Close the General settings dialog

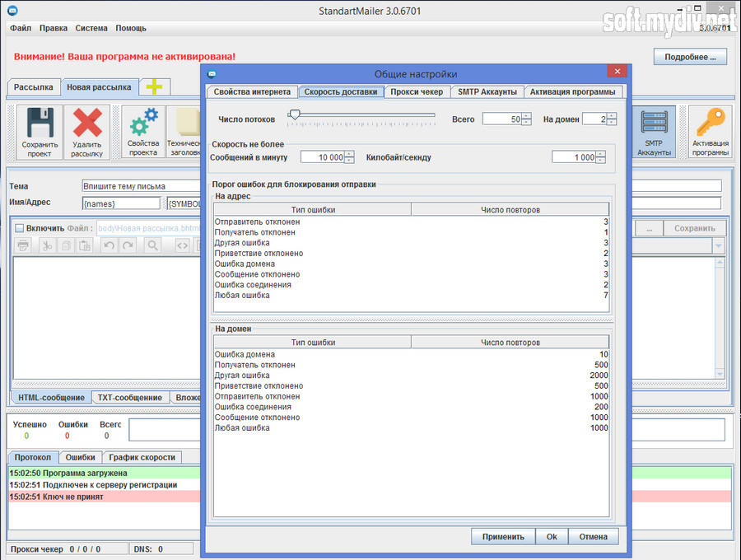click(x=617, y=72)
